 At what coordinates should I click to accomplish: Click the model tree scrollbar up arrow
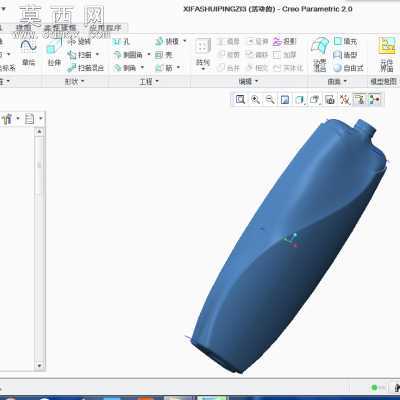(x=39, y=132)
